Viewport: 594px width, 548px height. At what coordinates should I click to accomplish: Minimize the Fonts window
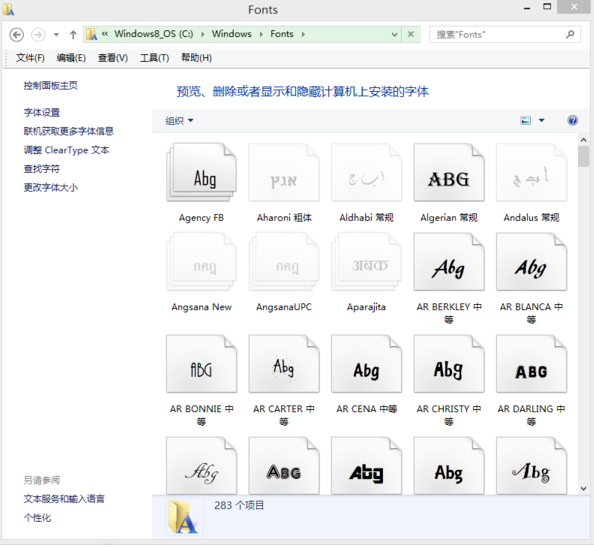coord(527,8)
